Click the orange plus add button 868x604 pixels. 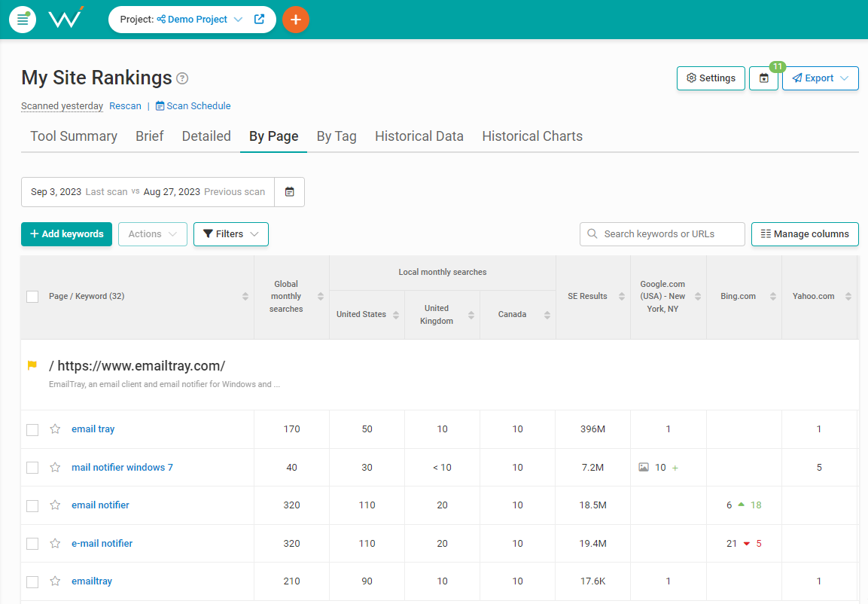[x=296, y=20]
